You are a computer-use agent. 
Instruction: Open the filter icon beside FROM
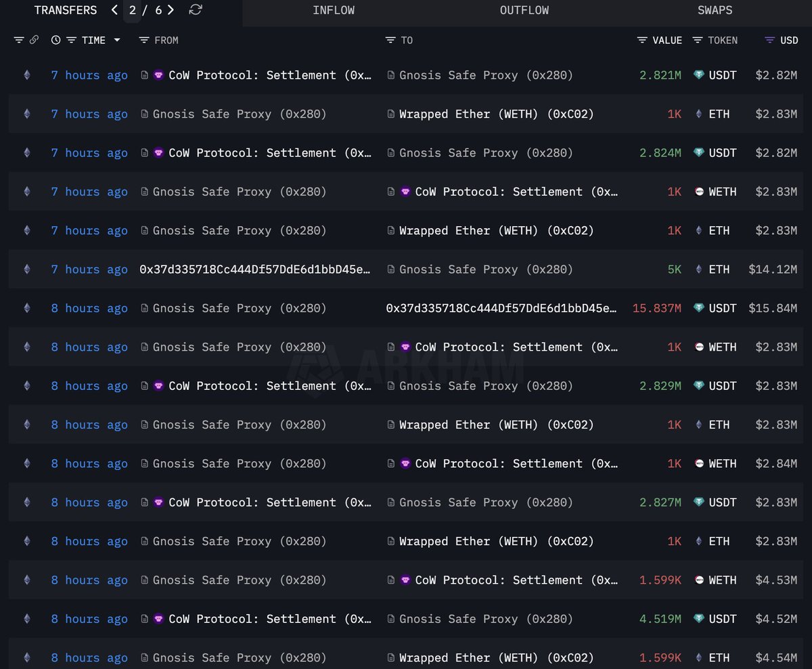[143, 41]
